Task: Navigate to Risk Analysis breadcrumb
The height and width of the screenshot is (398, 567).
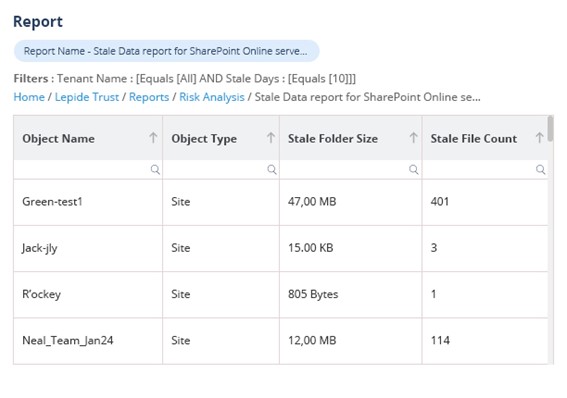Action: click(212, 97)
